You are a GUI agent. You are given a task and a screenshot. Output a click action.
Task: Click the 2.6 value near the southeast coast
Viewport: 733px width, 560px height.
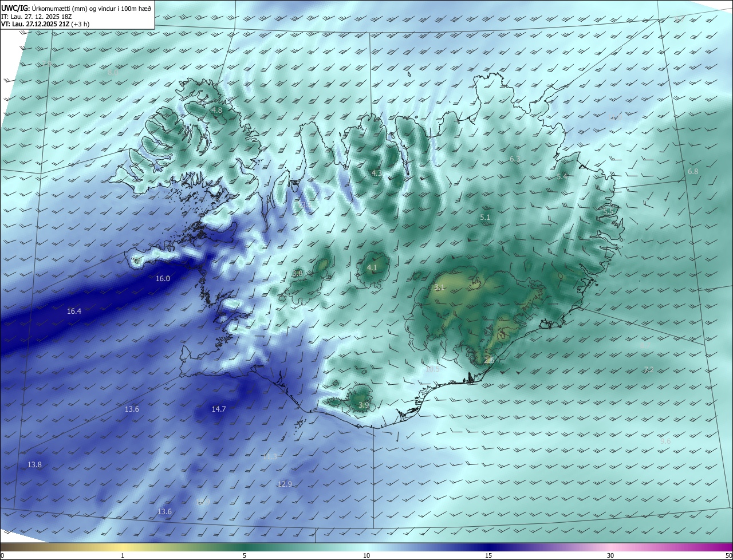click(488, 361)
